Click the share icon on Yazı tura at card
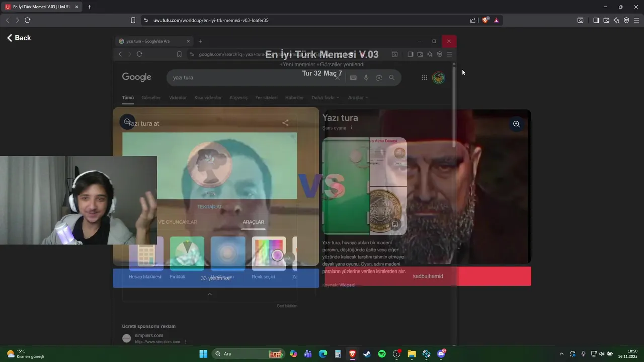Viewport: 644px width, 362px height. click(285, 123)
